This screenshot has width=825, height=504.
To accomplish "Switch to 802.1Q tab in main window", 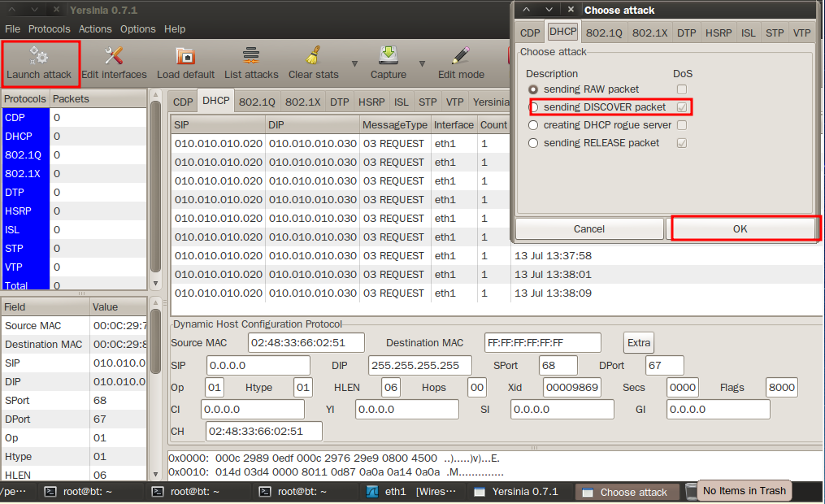I will click(x=257, y=102).
